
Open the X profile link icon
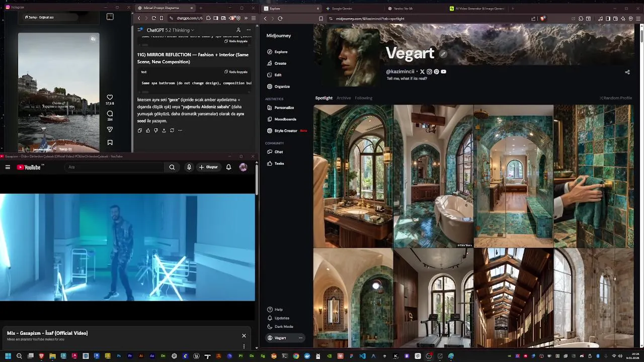tap(422, 72)
